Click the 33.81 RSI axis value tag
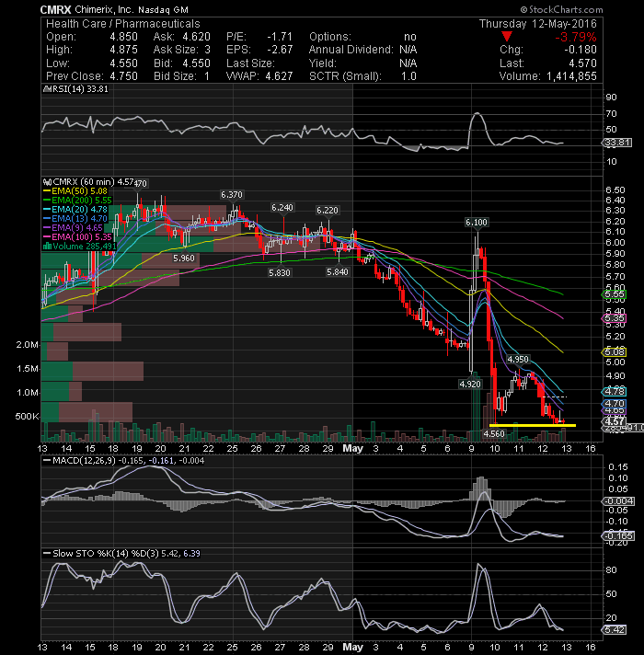644x655 pixels. point(617,143)
